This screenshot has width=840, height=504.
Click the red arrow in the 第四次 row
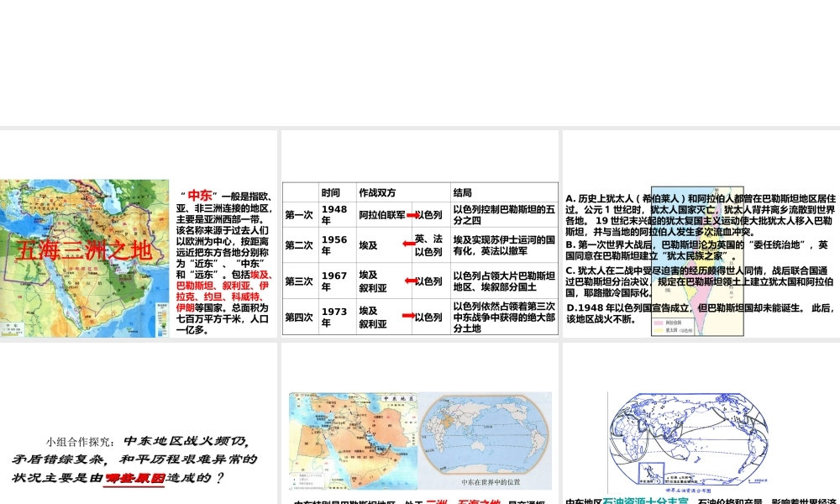pyautogui.click(x=409, y=316)
